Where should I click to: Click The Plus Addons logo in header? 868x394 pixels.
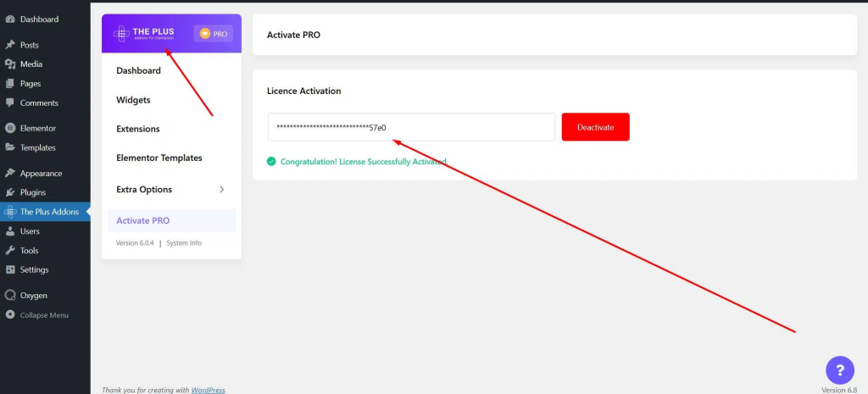pos(142,34)
